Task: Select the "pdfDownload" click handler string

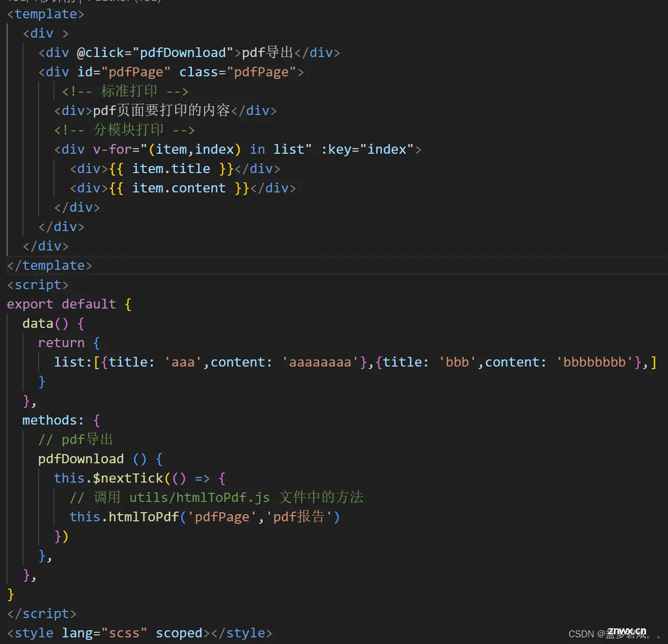Action: tap(183, 53)
